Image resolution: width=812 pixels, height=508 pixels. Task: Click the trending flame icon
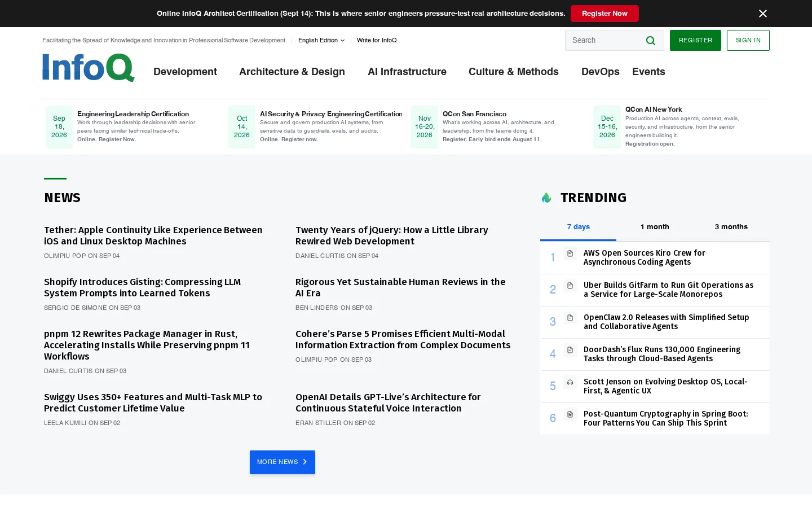pos(546,198)
